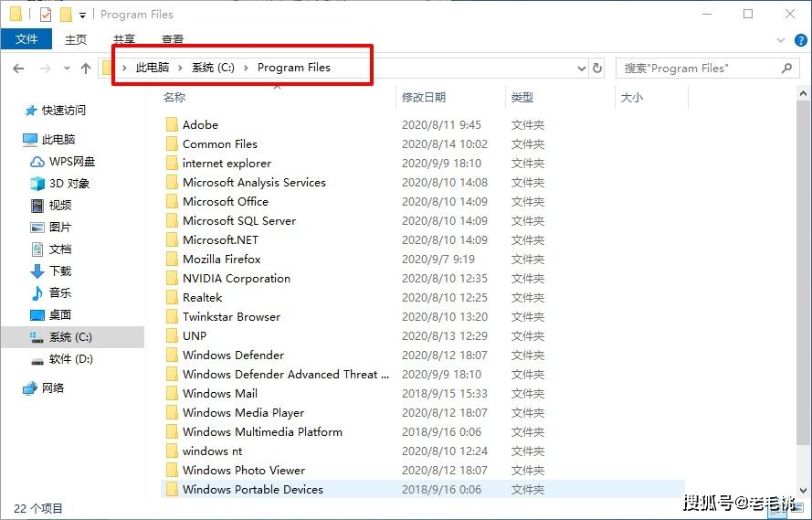
Task: Select the Common Files folder icon
Action: click(173, 144)
